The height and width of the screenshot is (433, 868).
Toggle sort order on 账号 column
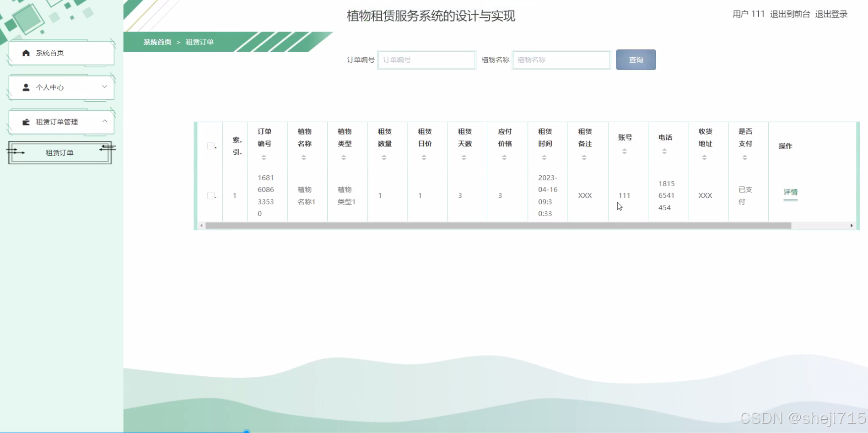coord(625,151)
